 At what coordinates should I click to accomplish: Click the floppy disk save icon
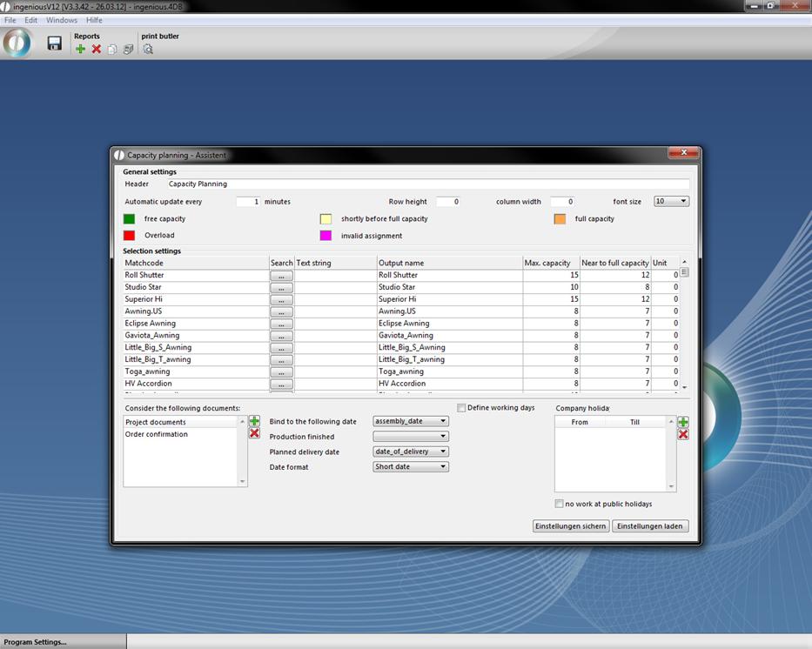pos(54,43)
